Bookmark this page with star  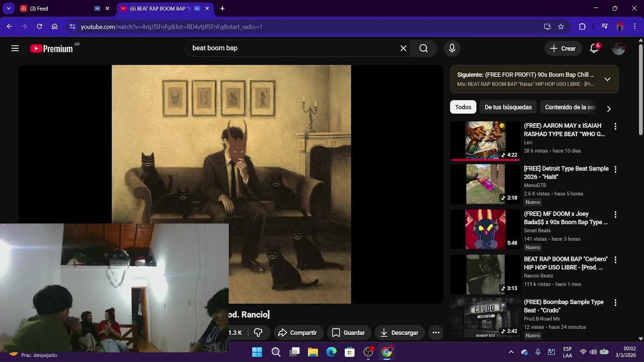(x=561, y=27)
